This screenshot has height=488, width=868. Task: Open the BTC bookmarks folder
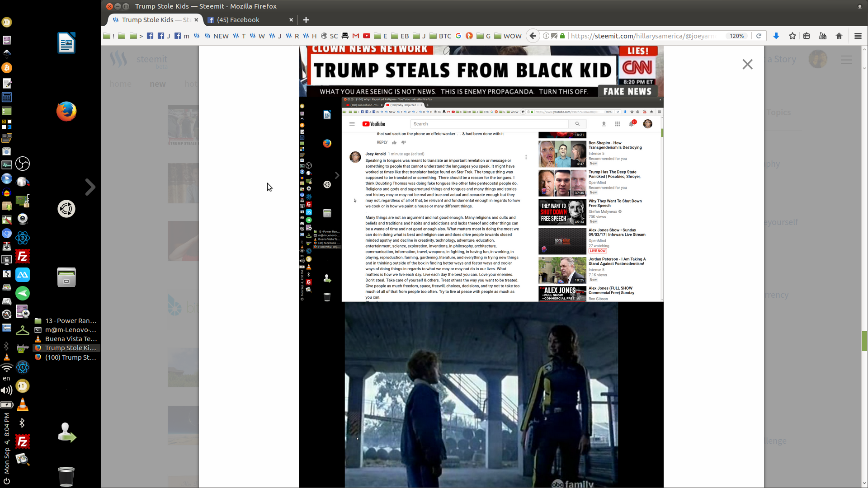point(440,36)
